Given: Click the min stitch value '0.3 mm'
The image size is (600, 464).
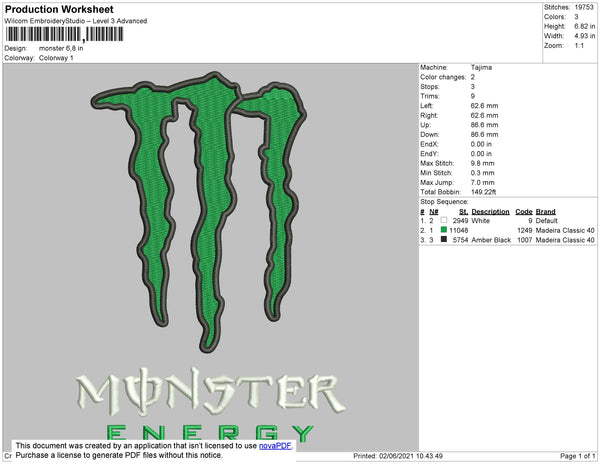Looking at the screenshot, I should point(483,173).
